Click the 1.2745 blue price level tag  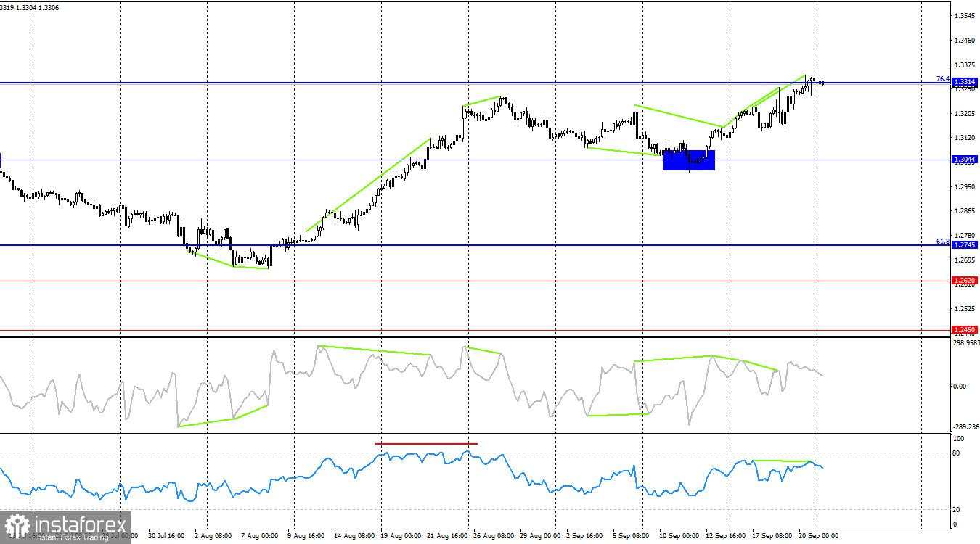click(965, 244)
